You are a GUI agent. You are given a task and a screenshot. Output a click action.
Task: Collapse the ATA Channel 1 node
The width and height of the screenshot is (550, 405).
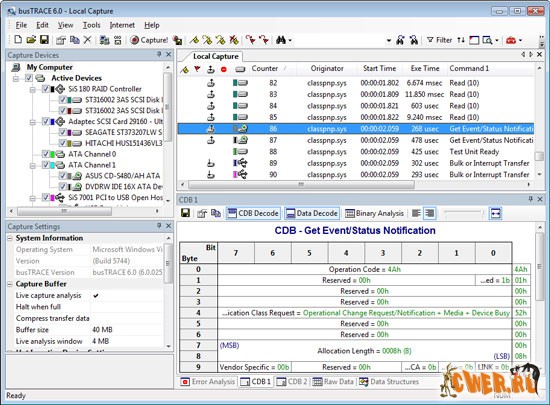pos(33,166)
